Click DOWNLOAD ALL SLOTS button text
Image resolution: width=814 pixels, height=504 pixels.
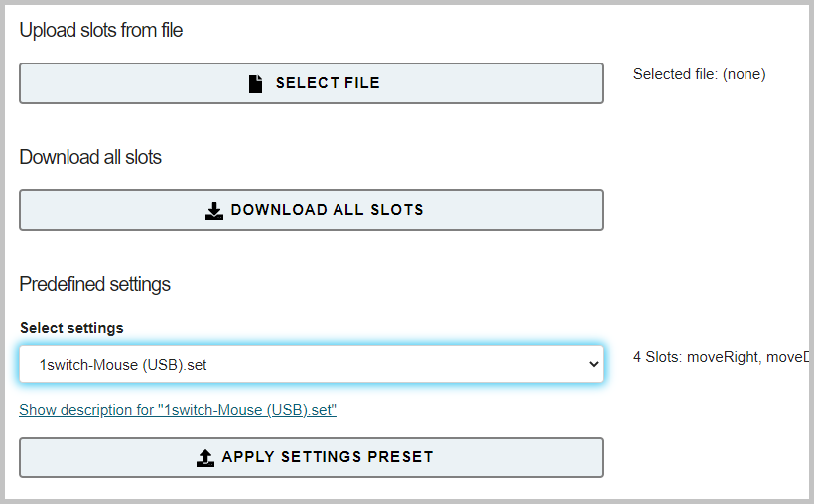click(x=327, y=210)
